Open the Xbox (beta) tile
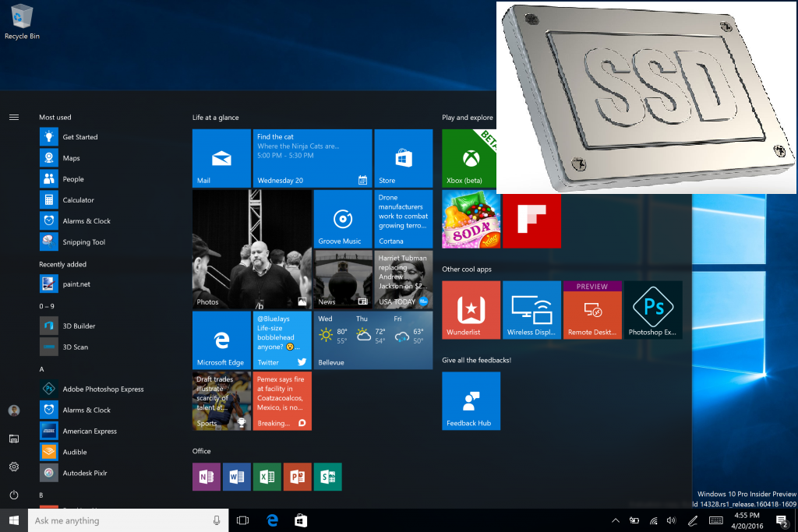798x532 pixels. point(468,158)
